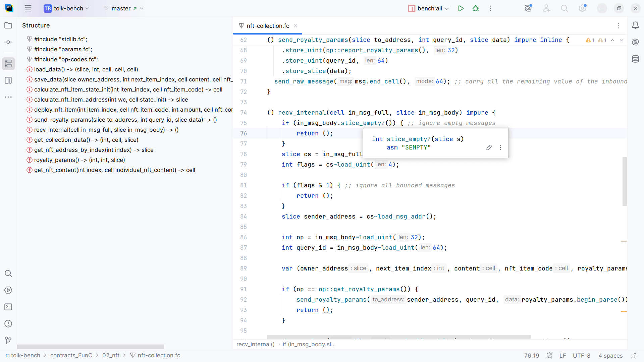
Task: Open the Services tool window icon
Action: 8,290
